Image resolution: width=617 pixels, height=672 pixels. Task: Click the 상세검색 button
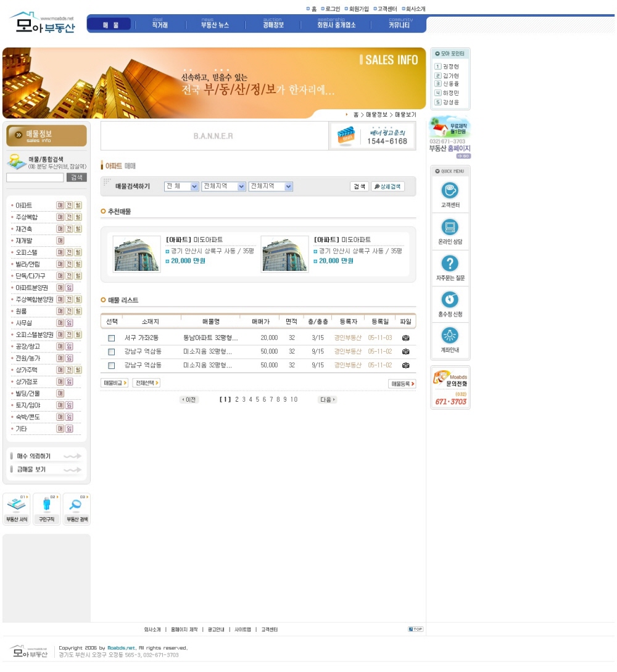(x=387, y=186)
